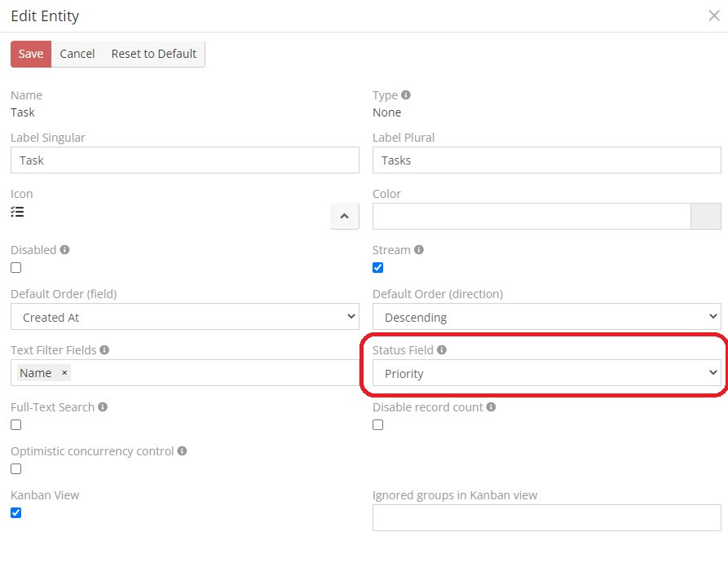Click the info icon beside Disabled label
The image size is (728, 571).
64,250
